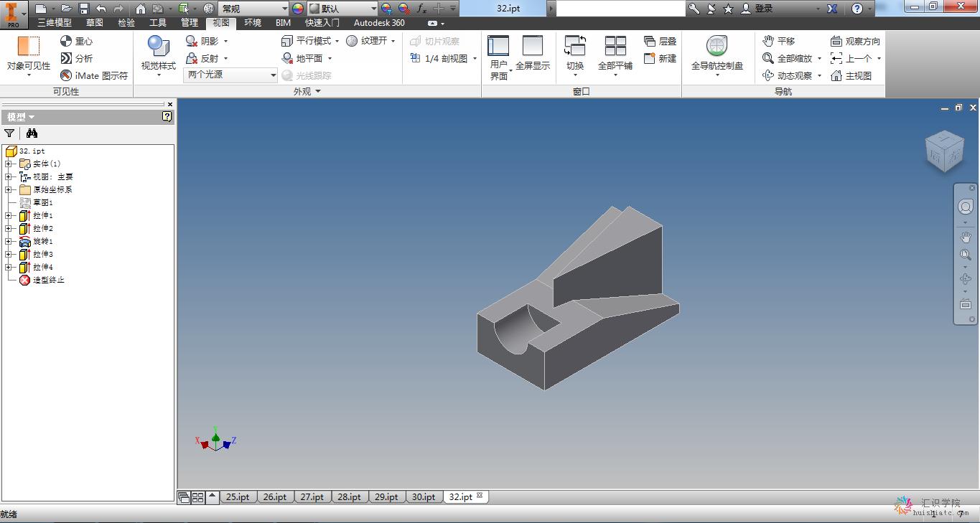
Task: Click the Home house icon in quick access toolbar
Action: click(x=140, y=9)
